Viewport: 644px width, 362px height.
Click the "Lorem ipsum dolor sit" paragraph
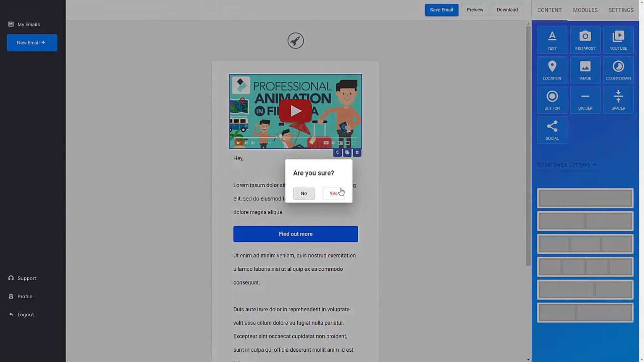(x=295, y=199)
